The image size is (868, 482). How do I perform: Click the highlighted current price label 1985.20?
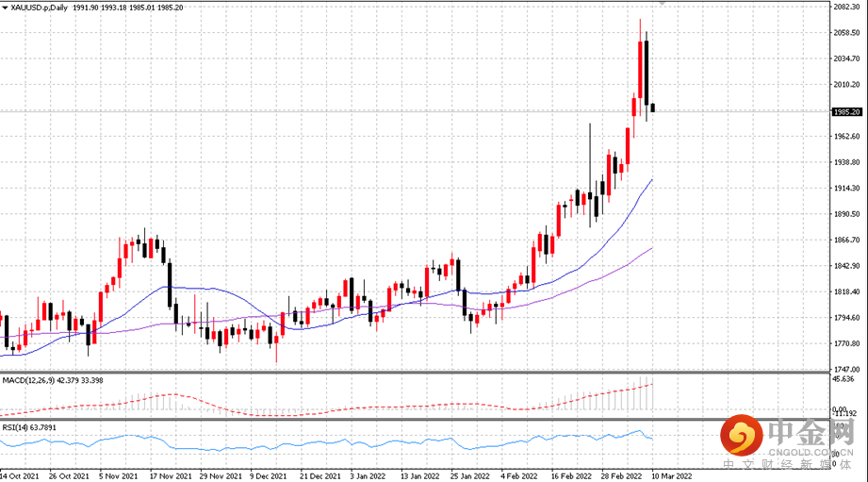click(847, 112)
